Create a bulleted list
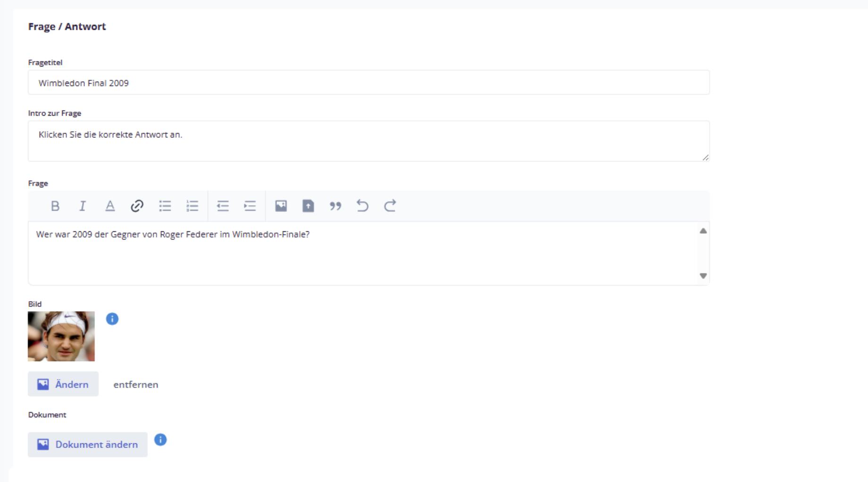 tap(165, 206)
